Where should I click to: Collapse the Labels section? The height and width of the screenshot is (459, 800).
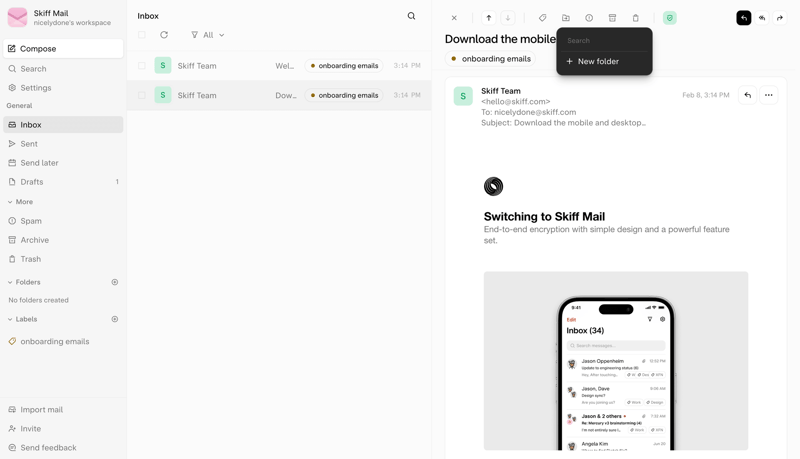pos(22,319)
